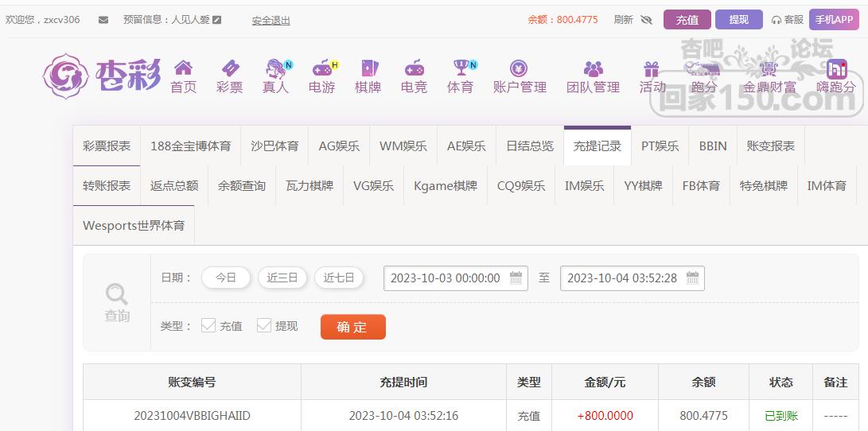Switch to 余额查询 tab
Viewport: 868px width, 431px height.
(241, 186)
